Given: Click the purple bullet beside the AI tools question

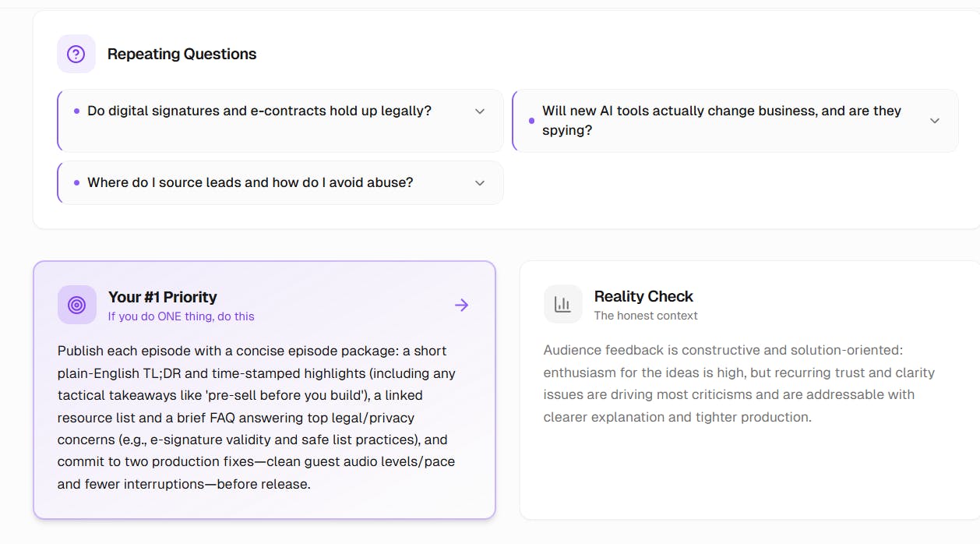Looking at the screenshot, I should coord(531,121).
